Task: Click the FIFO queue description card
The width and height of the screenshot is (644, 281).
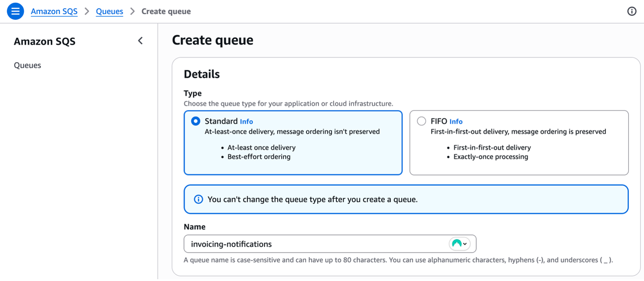Action: click(519, 142)
